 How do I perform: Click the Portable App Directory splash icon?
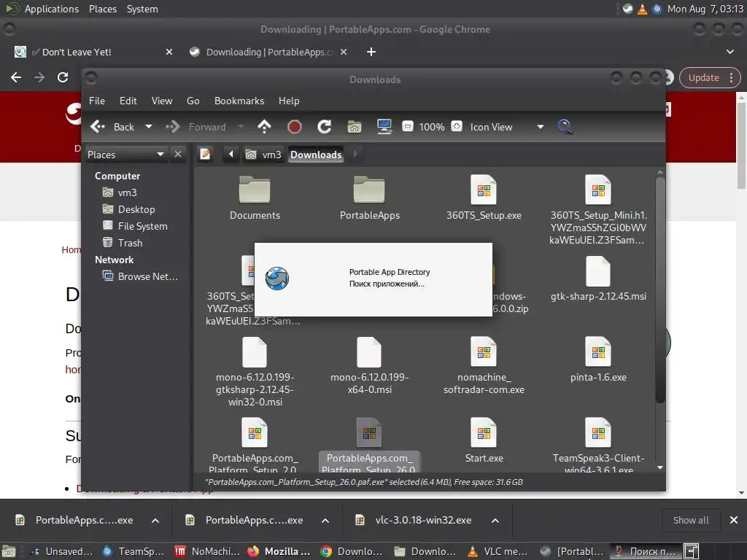point(277,279)
